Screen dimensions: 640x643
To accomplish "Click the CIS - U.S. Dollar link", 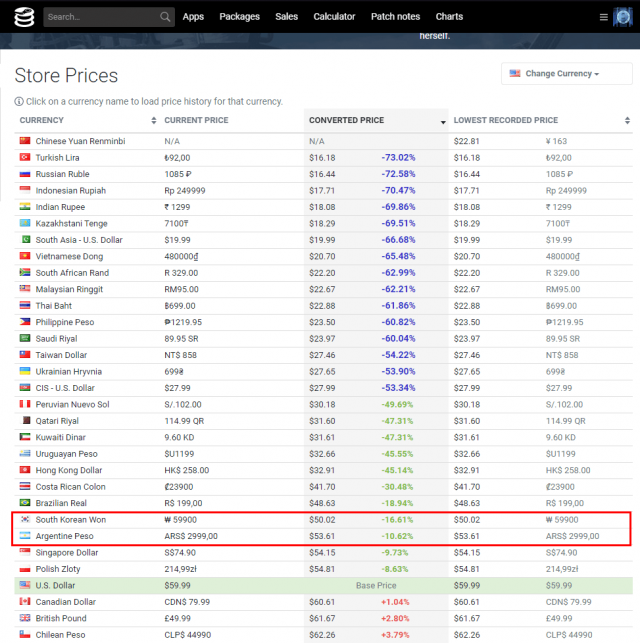I will [65, 388].
